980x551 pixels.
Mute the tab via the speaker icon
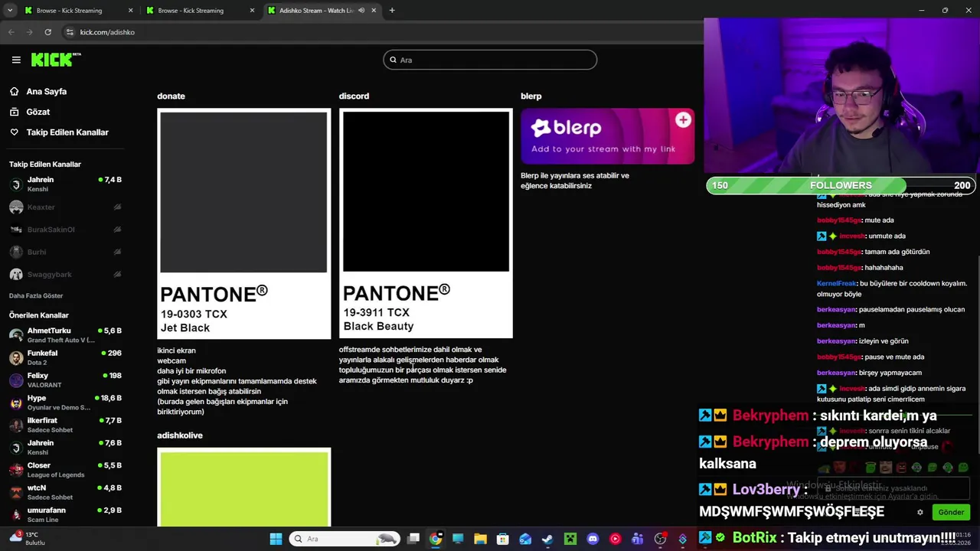361,11
